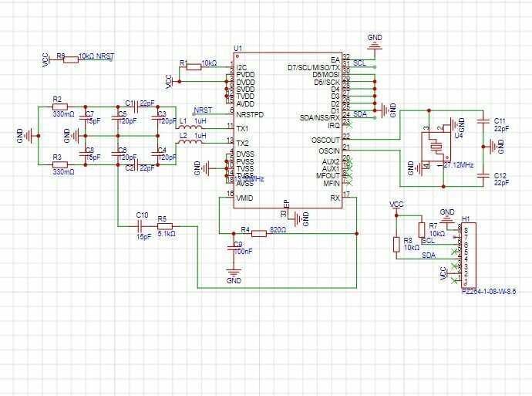532x396 pixels.
Task: Click the no-connect X on IRQ pin
Action: 349,124
